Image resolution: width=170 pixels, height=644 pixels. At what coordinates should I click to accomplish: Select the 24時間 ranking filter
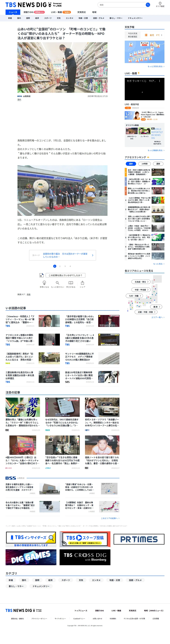pyautogui.click(x=144, y=164)
